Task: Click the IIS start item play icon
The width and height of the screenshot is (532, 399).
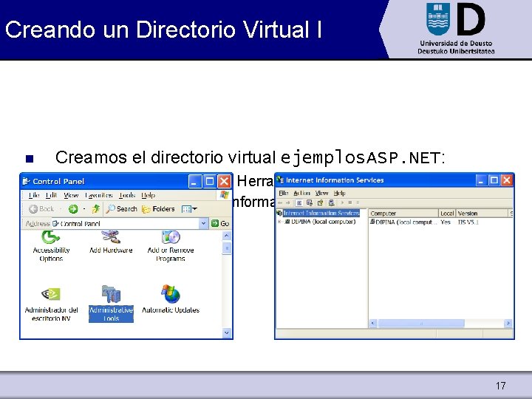Action: (342, 202)
